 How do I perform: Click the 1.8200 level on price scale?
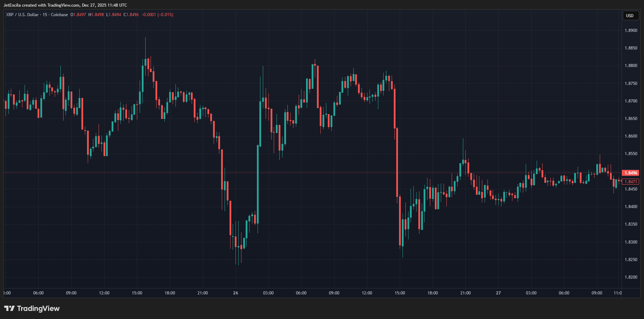(631, 277)
